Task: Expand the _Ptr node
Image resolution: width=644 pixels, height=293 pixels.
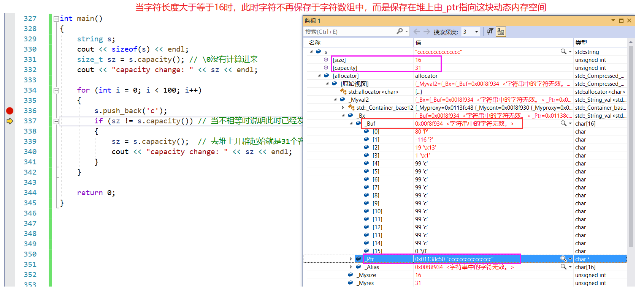Action: point(351,259)
